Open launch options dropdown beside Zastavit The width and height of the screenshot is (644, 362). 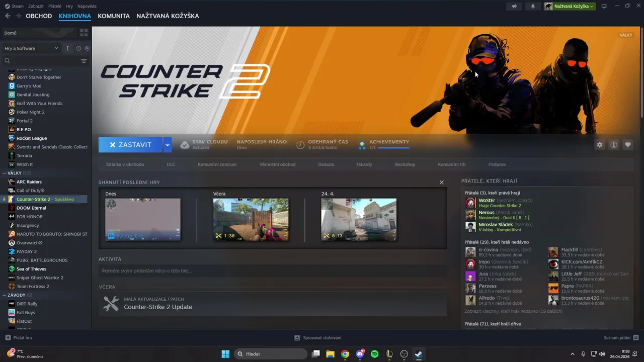(168, 145)
